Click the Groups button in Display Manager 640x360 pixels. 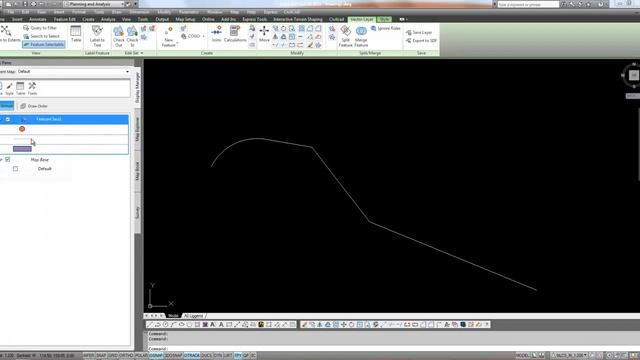coord(7,106)
